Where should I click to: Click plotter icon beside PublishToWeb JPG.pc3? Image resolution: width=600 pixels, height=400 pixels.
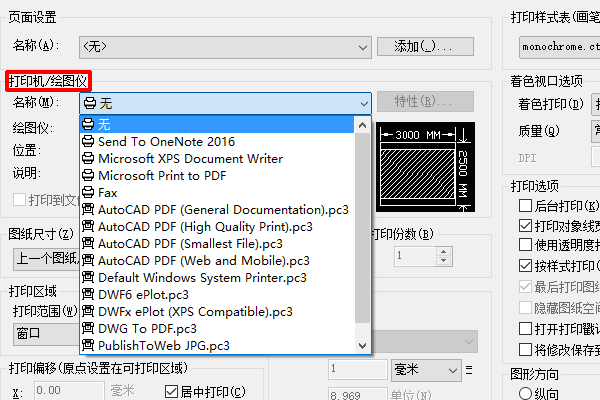point(88,345)
